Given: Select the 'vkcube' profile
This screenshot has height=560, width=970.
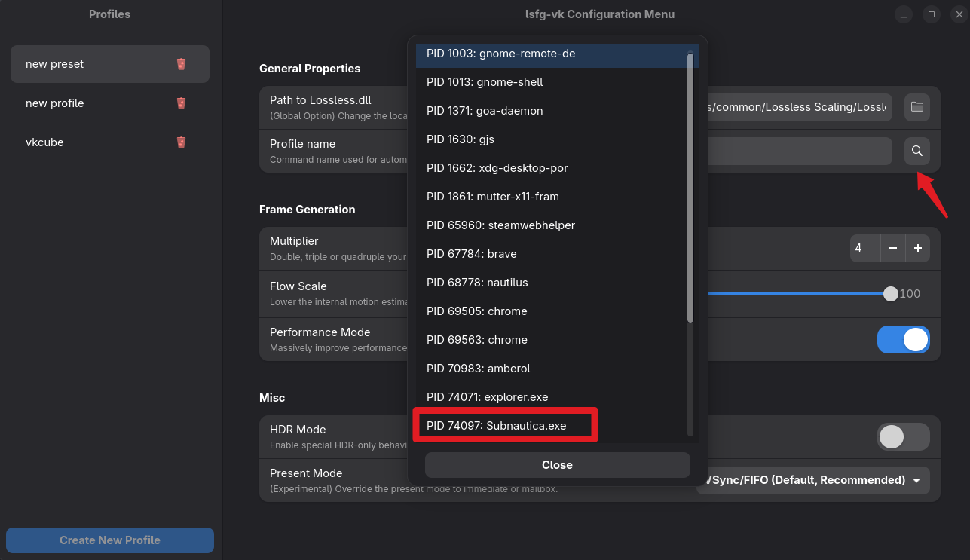Looking at the screenshot, I should [110, 142].
